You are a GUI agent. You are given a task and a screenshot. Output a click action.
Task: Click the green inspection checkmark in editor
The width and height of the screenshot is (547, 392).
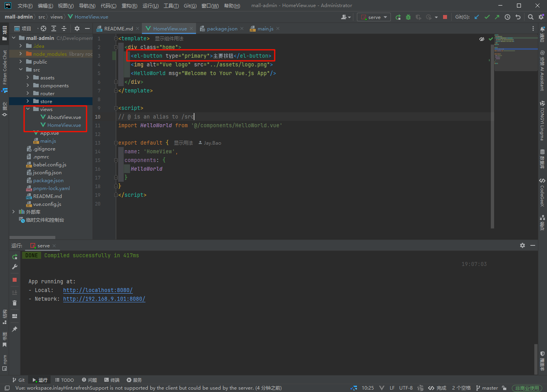(x=491, y=39)
